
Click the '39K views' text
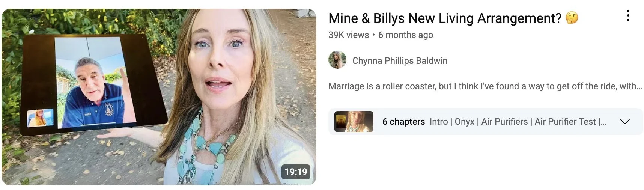(349, 35)
